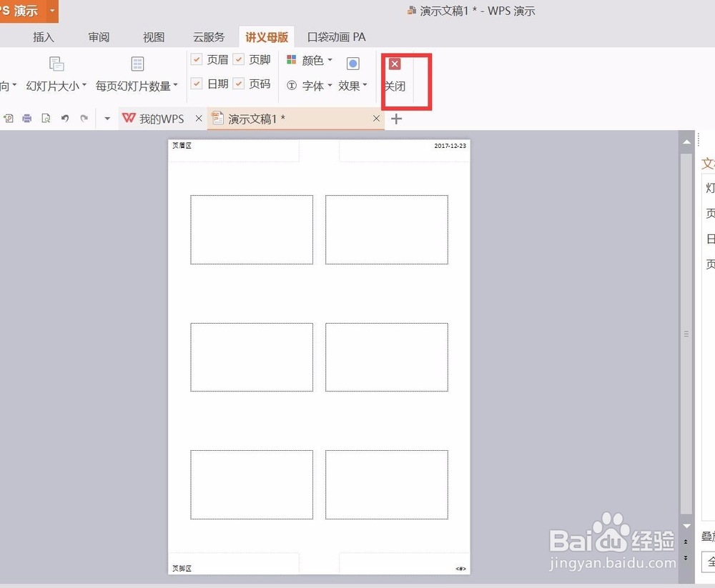Viewport: 715px width, 588px height.
Task: Click the plus icon for new tab
Action: pyautogui.click(x=397, y=119)
